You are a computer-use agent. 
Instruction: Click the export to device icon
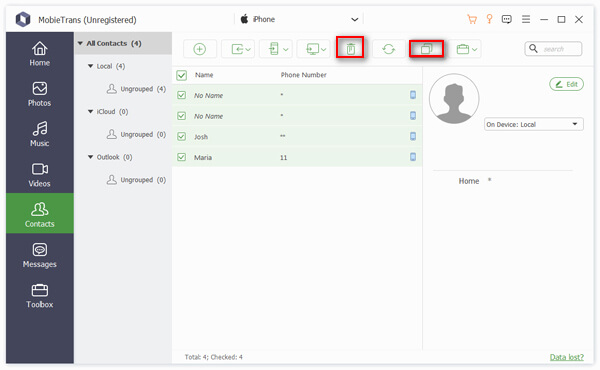(x=274, y=49)
